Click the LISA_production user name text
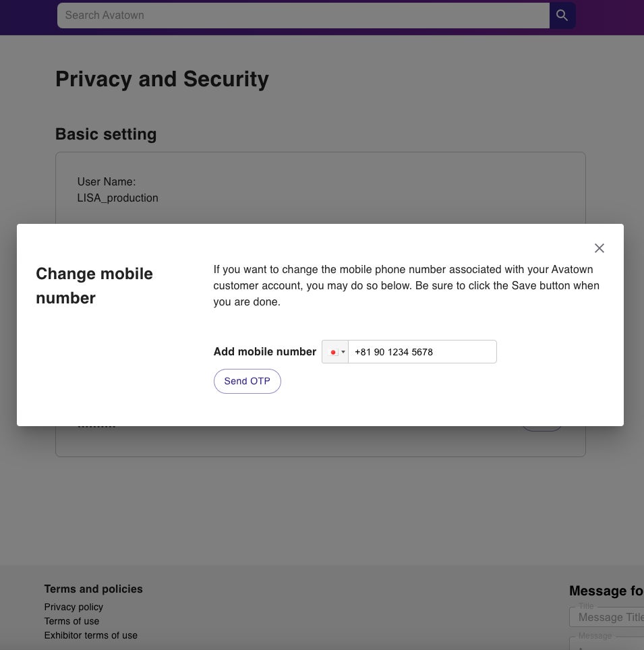This screenshot has width=644, height=650. tap(118, 198)
